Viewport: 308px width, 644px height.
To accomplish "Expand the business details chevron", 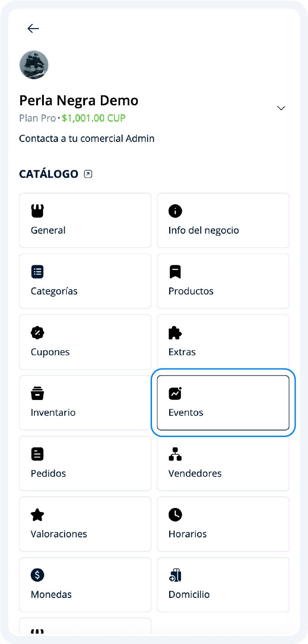I will coord(281,108).
